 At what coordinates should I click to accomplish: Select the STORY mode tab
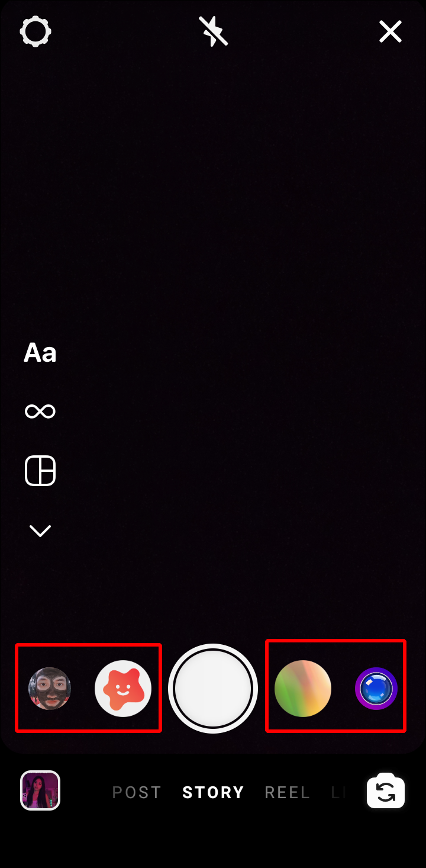213,792
